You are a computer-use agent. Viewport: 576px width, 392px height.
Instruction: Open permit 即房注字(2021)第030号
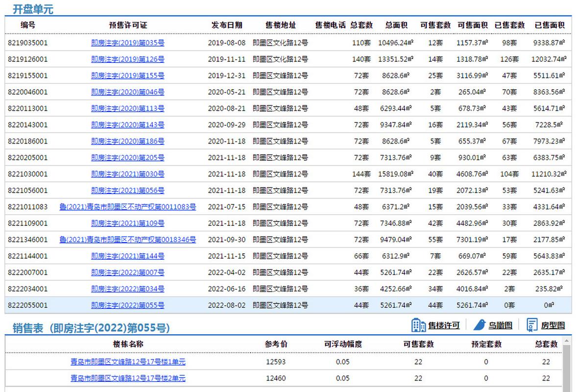pos(128,174)
